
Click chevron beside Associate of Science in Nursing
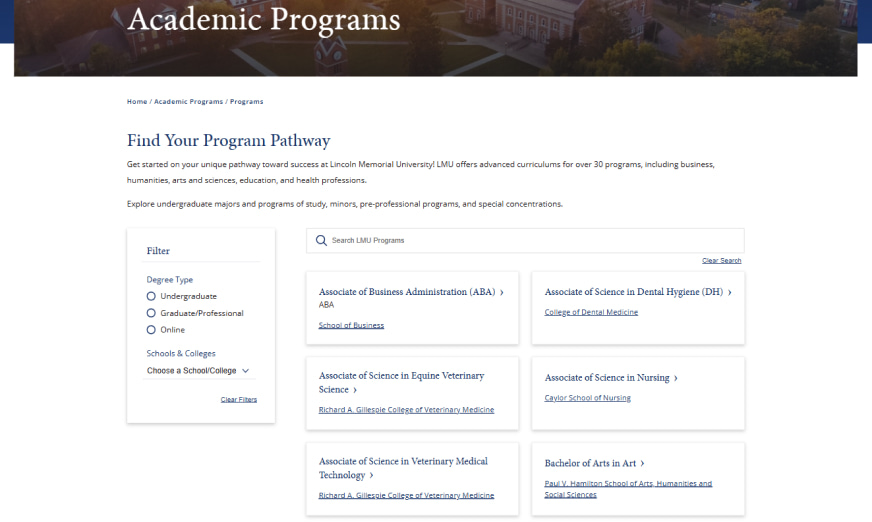[676, 378]
